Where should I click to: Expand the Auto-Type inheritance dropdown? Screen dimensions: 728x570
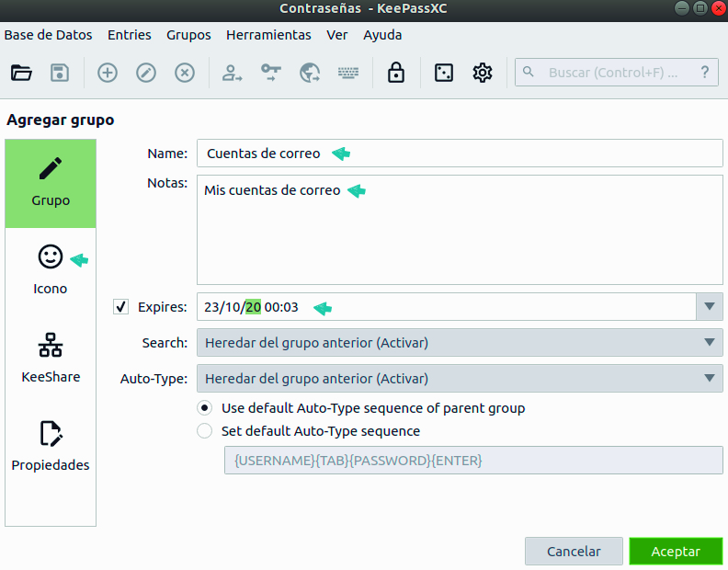click(709, 378)
